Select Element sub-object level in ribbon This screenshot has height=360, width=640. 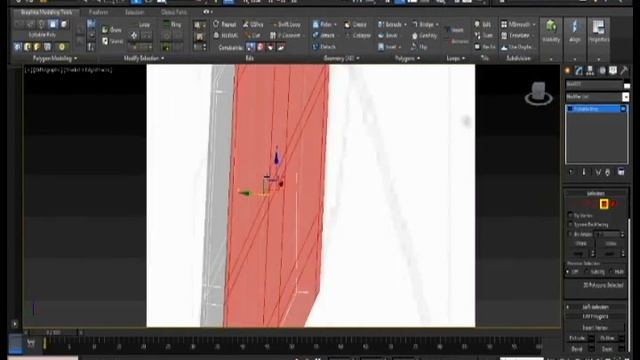[64, 24]
